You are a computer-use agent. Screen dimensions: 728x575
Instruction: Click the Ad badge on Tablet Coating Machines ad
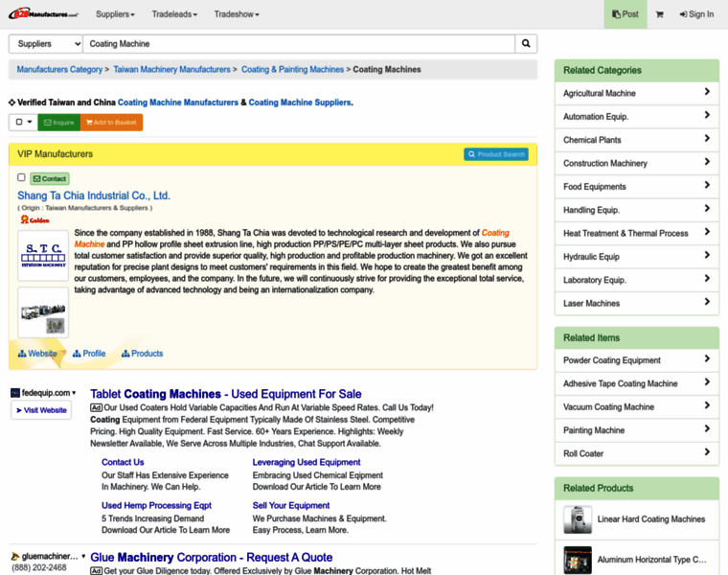(x=96, y=408)
